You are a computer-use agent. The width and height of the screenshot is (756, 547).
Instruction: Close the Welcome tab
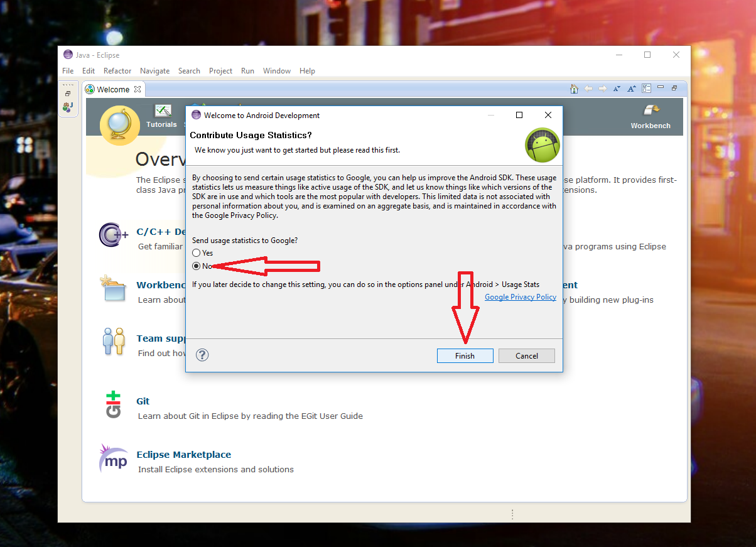(x=138, y=89)
